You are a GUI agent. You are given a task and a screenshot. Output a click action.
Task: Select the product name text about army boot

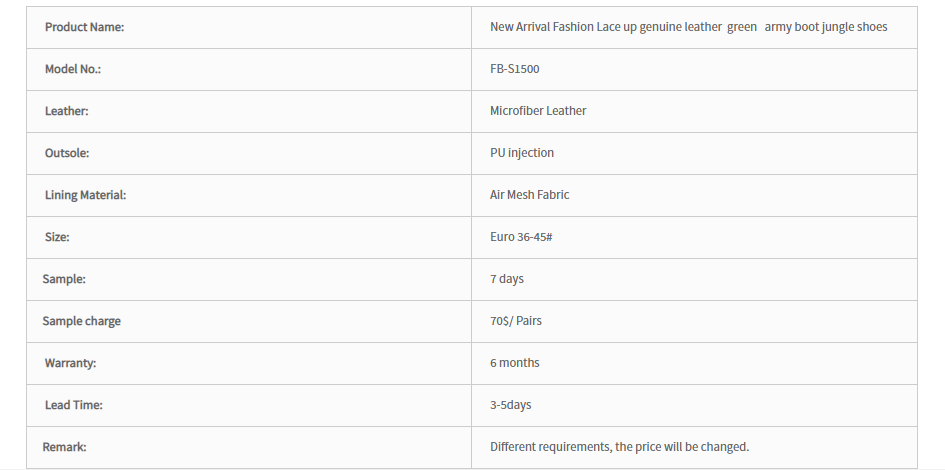click(688, 27)
